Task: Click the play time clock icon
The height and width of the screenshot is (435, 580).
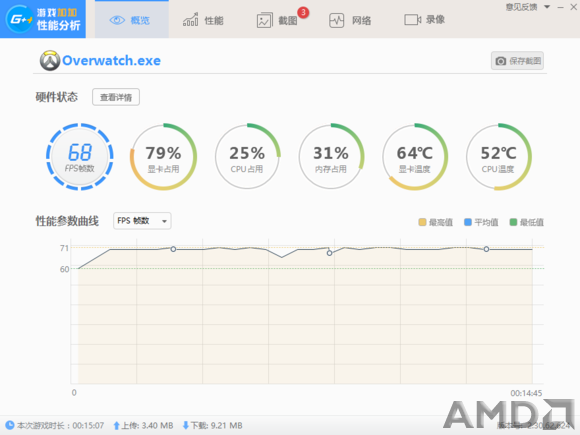Action: (x=10, y=425)
